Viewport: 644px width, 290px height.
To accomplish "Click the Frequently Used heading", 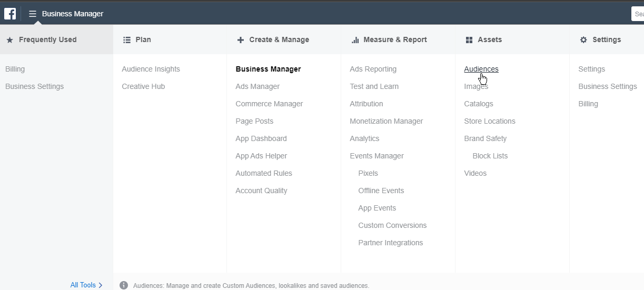I will pos(47,39).
